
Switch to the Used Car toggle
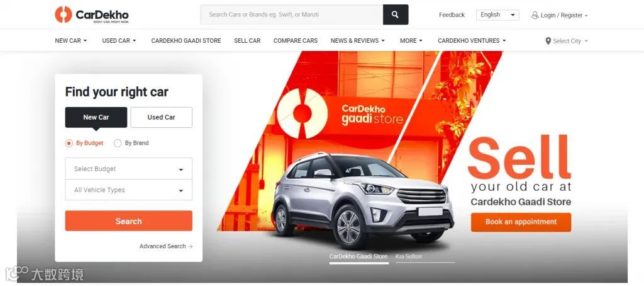pyautogui.click(x=162, y=117)
